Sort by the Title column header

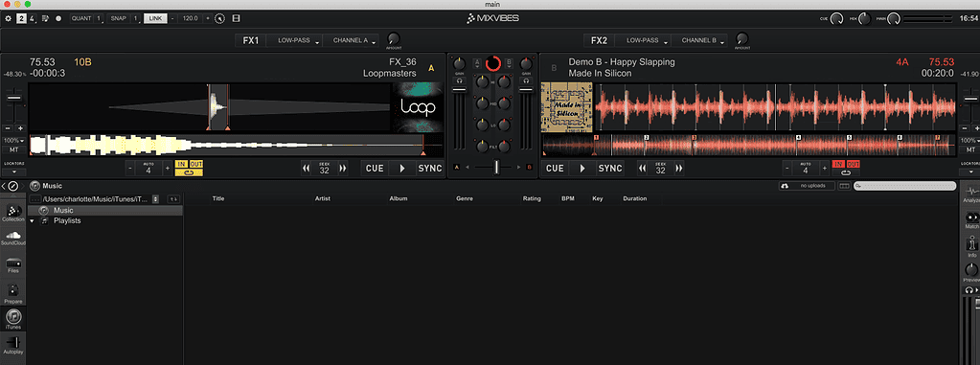pyautogui.click(x=218, y=198)
